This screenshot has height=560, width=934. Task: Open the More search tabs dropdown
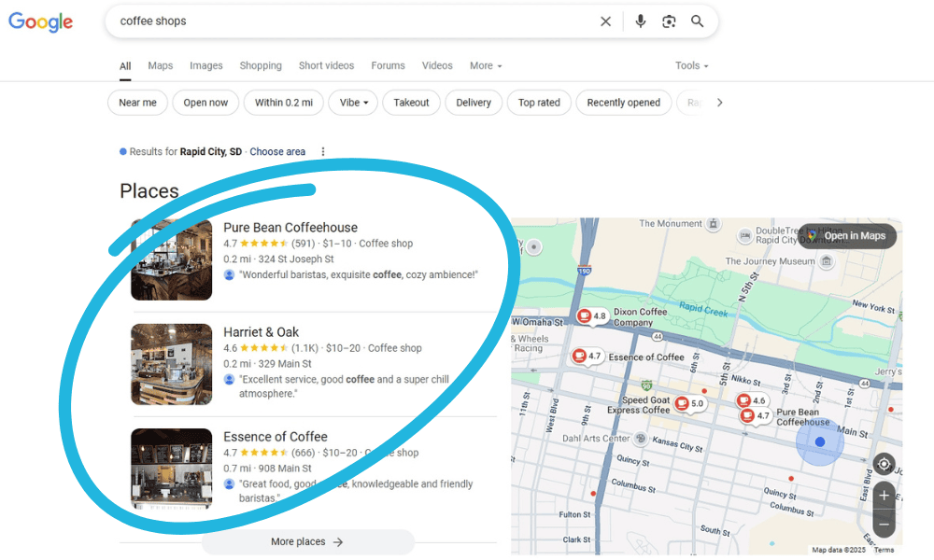[x=486, y=65]
